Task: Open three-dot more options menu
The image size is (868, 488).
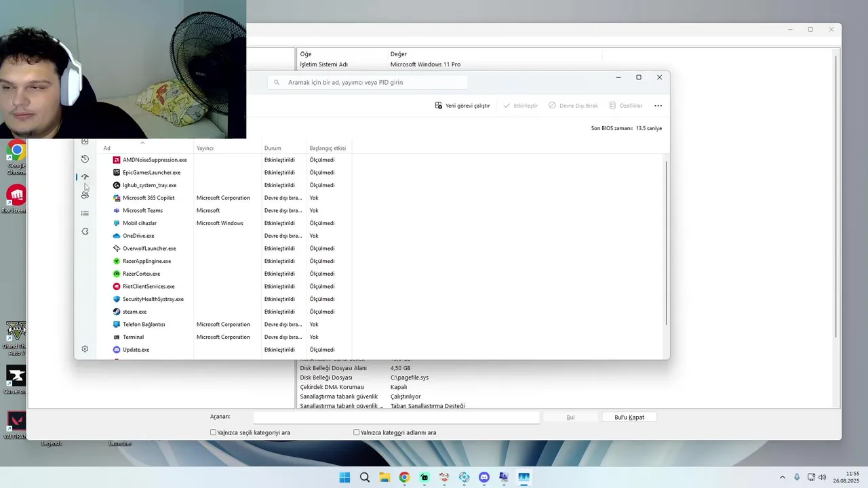Action: pyautogui.click(x=658, y=106)
